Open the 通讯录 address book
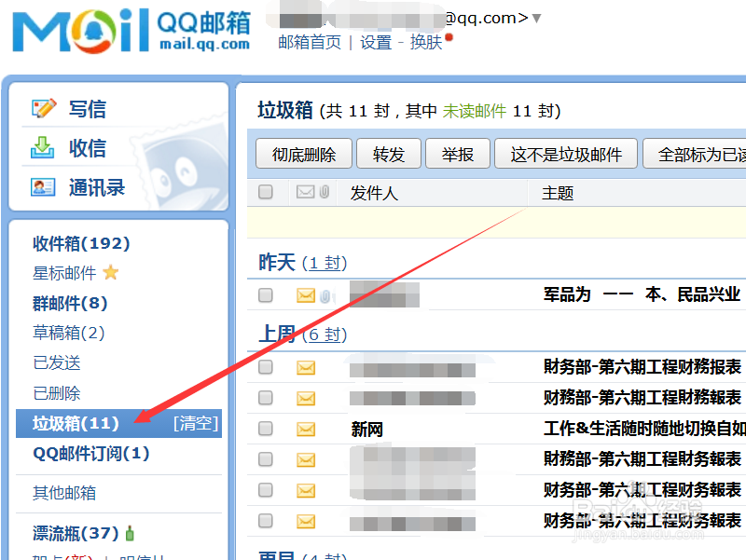The image size is (746, 560). (97, 187)
